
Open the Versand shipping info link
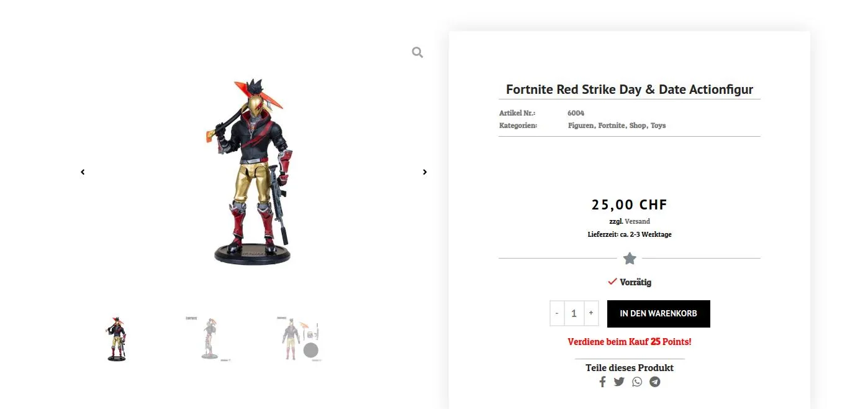click(637, 221)
